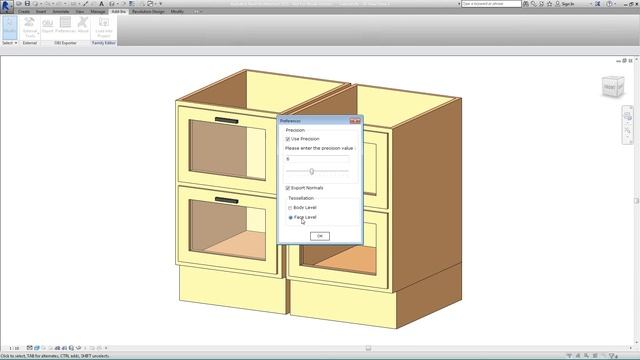
Task: Open the Revit application menu button
Action: click(6, 6)
